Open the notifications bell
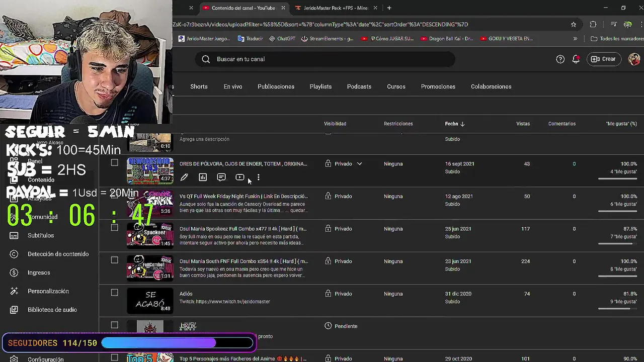644x362 pixels. coord(576,59)
